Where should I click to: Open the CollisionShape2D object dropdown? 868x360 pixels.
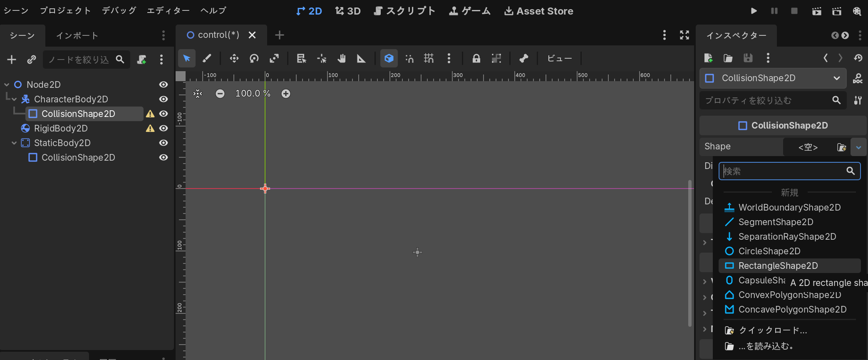(x=773, y=78)
